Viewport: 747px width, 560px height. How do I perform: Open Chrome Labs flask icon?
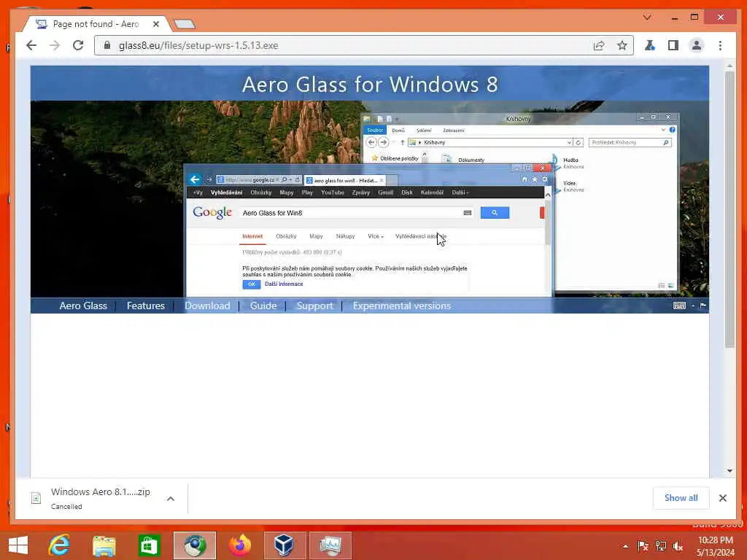pyautogui.click(x=650, y=46)
